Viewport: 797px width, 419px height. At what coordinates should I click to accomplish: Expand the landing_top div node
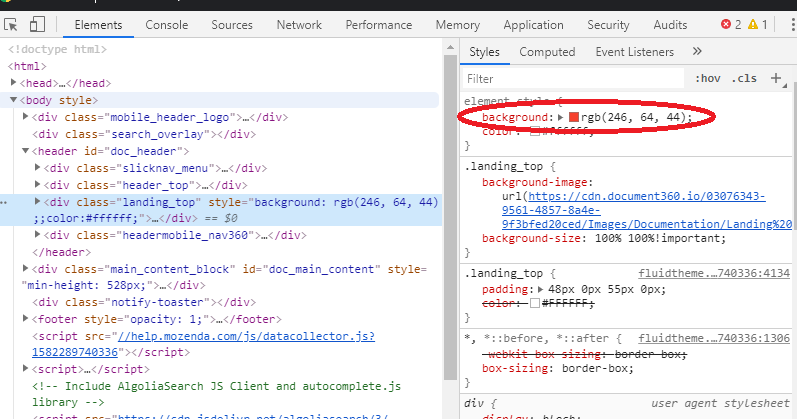[x=37, y=201]
